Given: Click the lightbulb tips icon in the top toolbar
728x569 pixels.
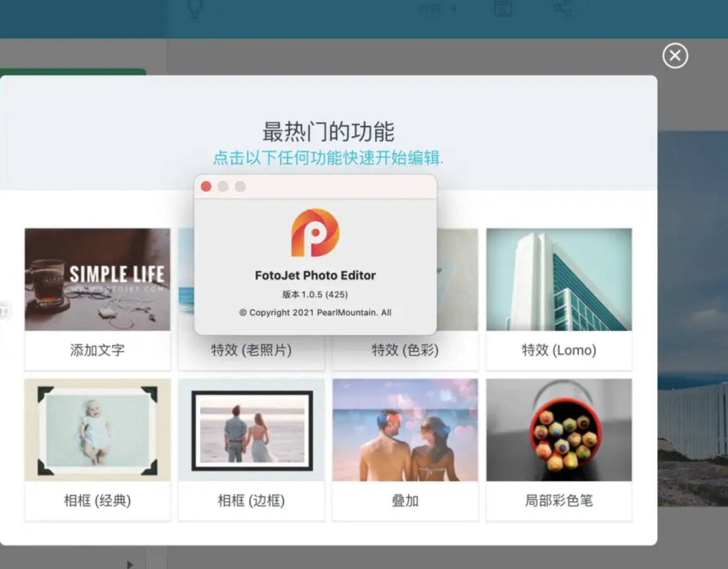Looking at the screenshot, I should [195, 8].
